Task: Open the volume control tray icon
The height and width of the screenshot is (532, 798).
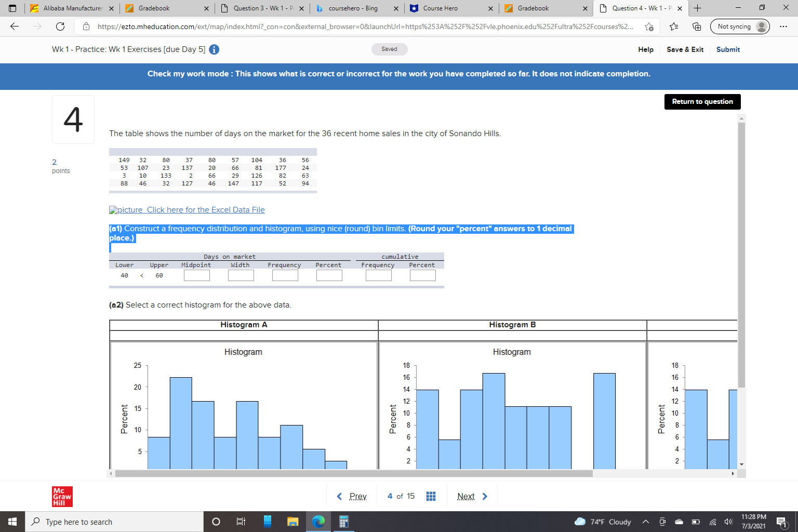Action: coord(728,522)
